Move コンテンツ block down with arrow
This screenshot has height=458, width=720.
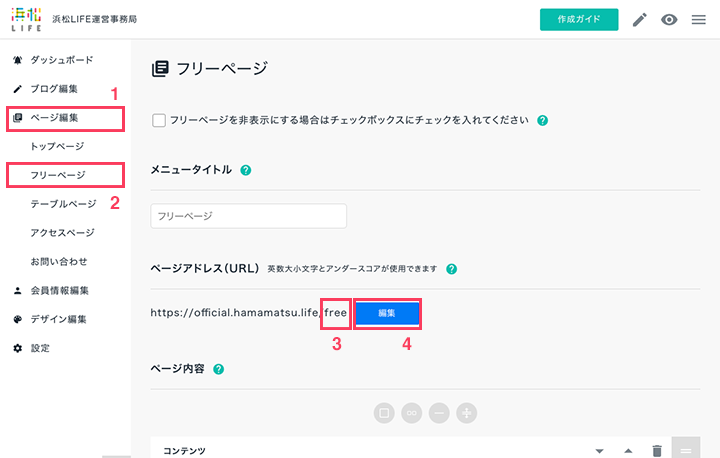pos(599,451)
